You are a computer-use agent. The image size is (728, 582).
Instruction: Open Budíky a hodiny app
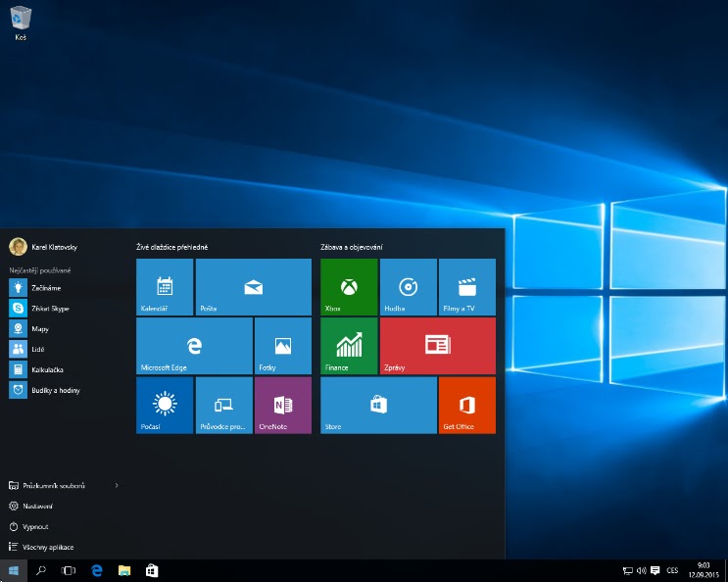(65, 390)
